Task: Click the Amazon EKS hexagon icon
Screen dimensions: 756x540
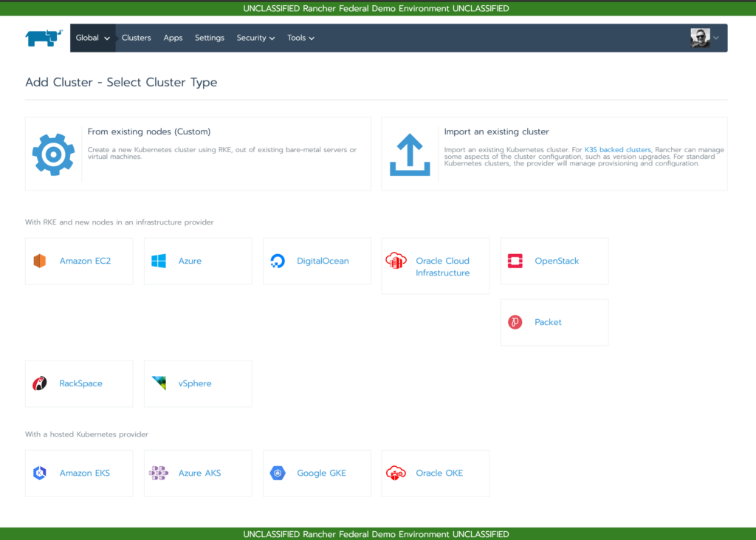Action: coord(40,473)
